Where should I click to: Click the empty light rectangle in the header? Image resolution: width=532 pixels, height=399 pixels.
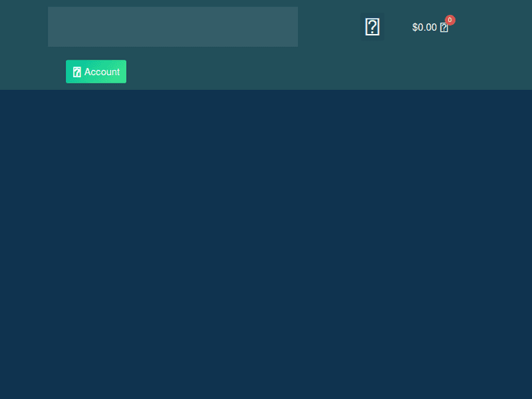[172, 27]
